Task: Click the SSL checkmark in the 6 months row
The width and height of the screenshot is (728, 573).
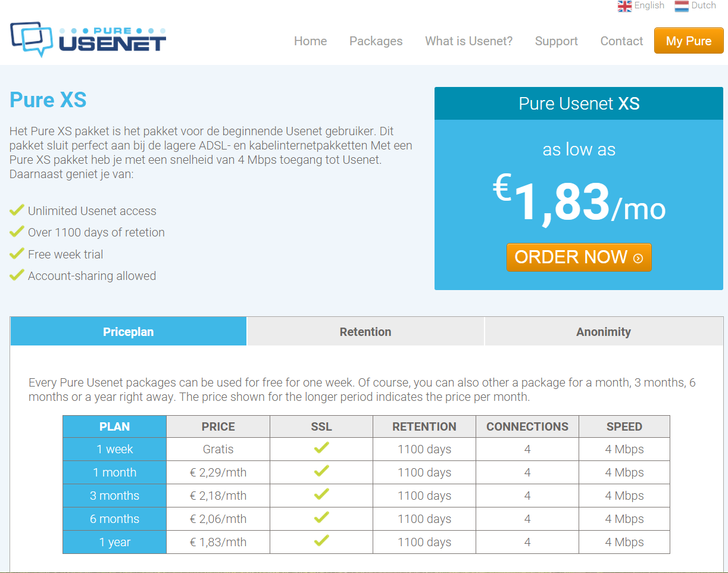Action: (x=321, y=518)
